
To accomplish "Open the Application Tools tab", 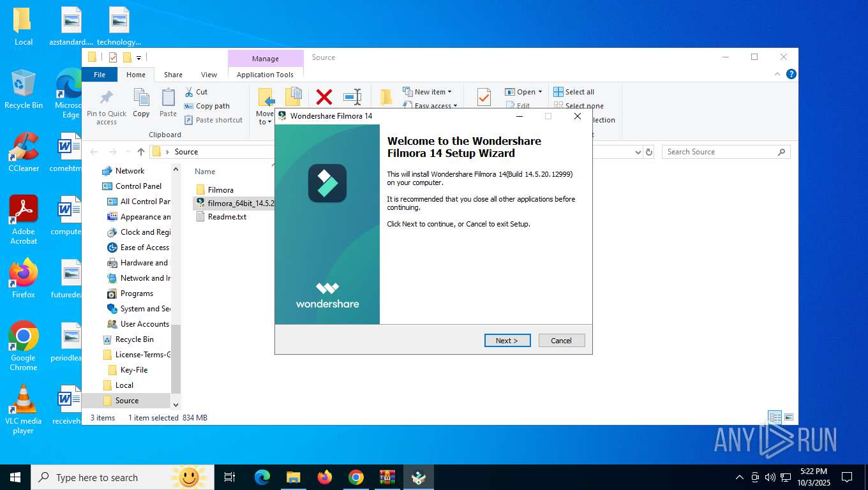I will coord(266,75).
